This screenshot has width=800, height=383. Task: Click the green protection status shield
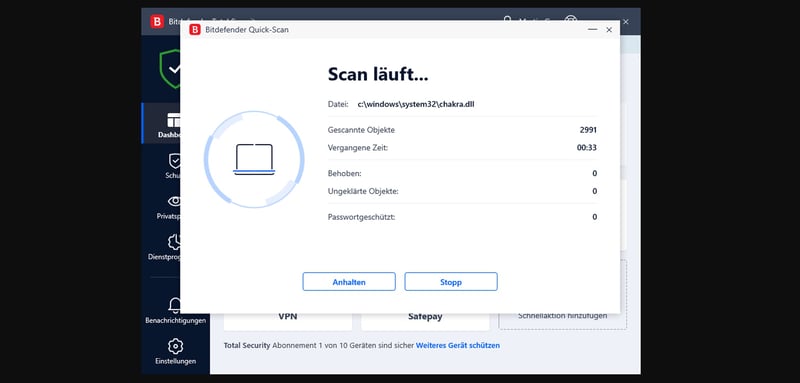(x=170, y=69)
